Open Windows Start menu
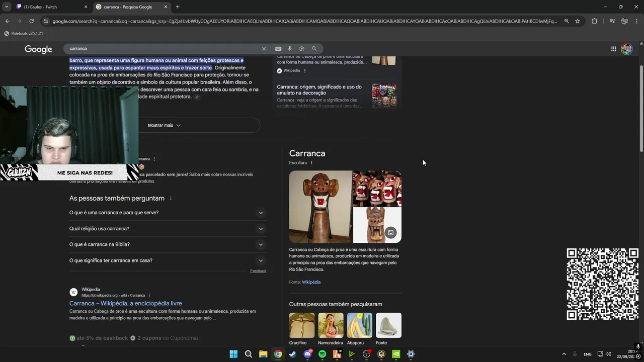The image size is (644, 362). point(233,354)
